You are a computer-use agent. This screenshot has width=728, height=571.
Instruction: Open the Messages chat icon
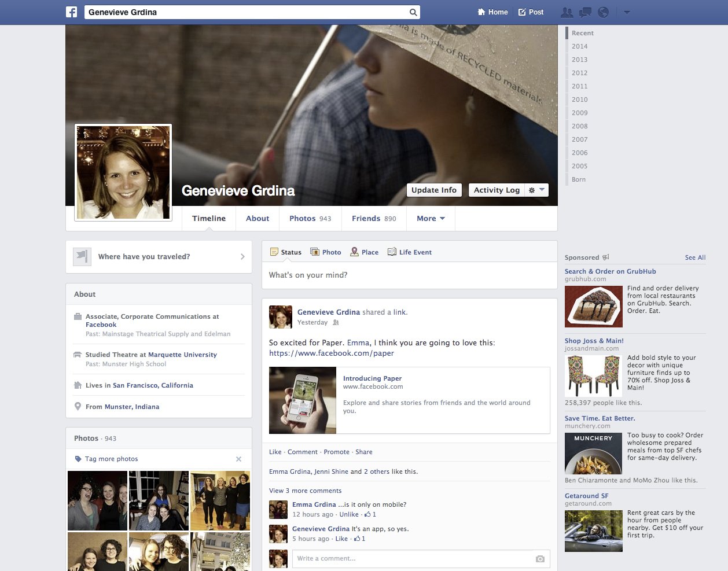coord(585,12)
